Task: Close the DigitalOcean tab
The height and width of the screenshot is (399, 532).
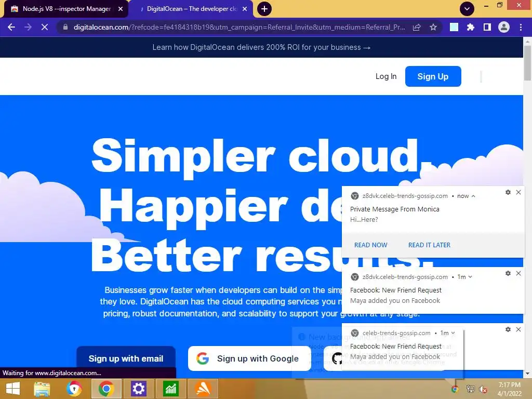Action: click(245, 9)
